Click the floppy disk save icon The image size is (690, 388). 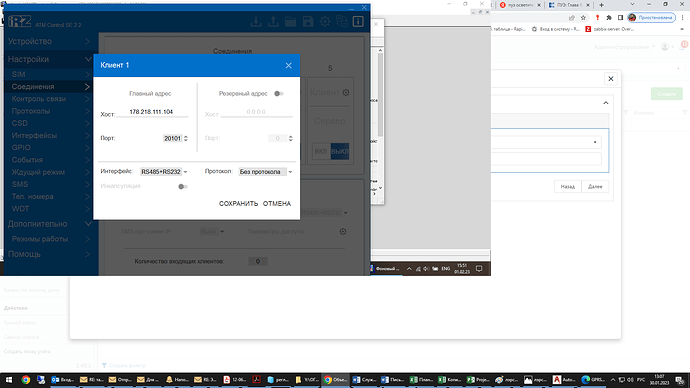[308, 21]
